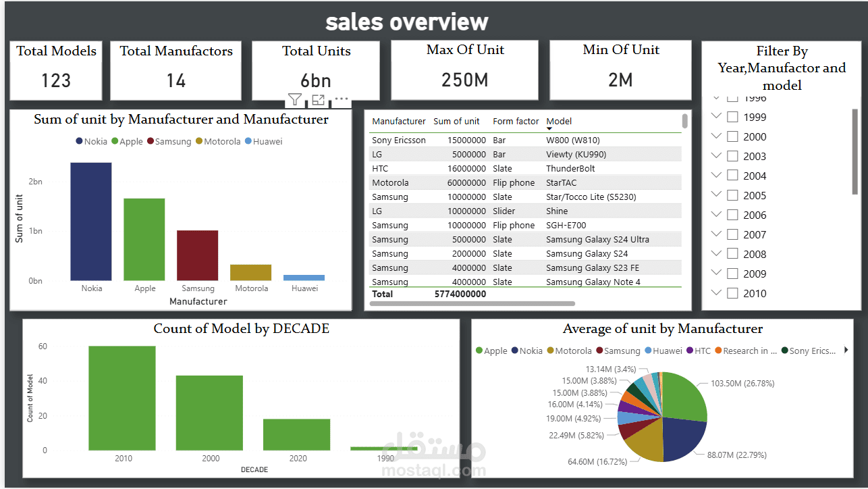Open the Total Units visual in focus mode
The image size is (868, 489).
[x=317, y=99]
